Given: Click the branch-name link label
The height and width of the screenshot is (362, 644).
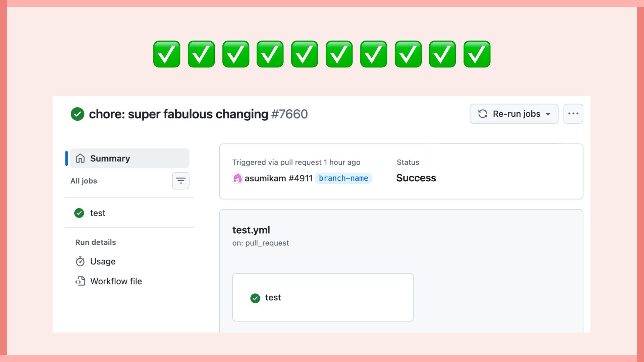Looking at the screenshot, I should (343, 178).
